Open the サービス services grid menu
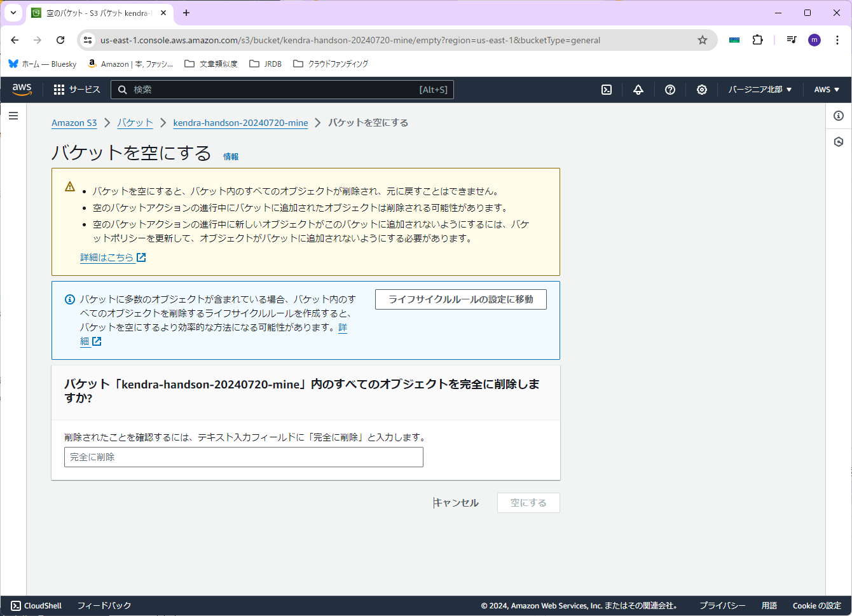The width and height of the screenshot is (852, 616). [77, 90]
